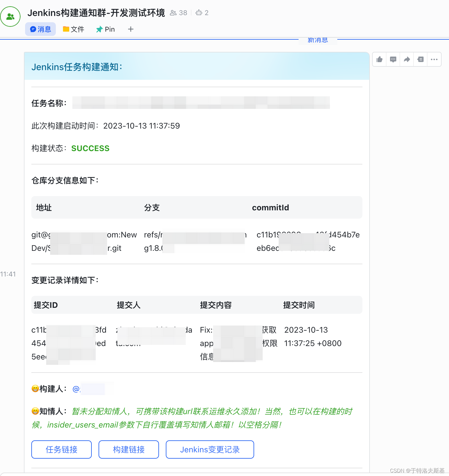
Task: Click the 11:41 message timestamp
Action: coord(8,274)
